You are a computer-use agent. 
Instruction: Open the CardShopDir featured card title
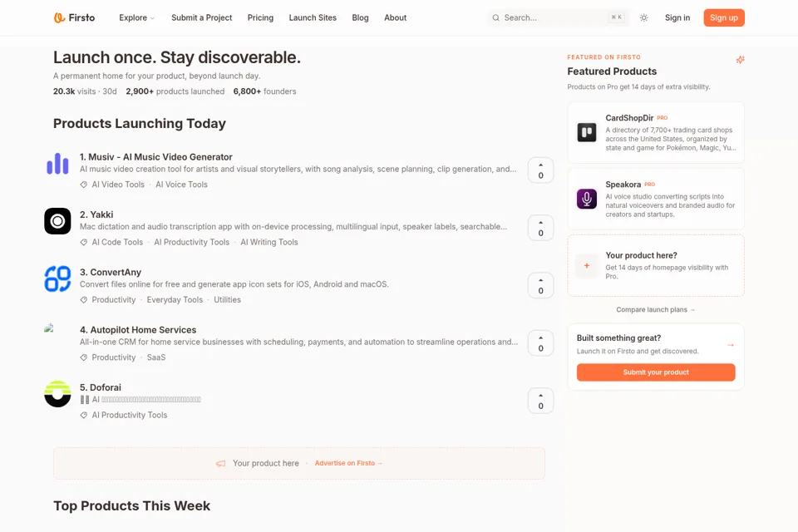629,118
